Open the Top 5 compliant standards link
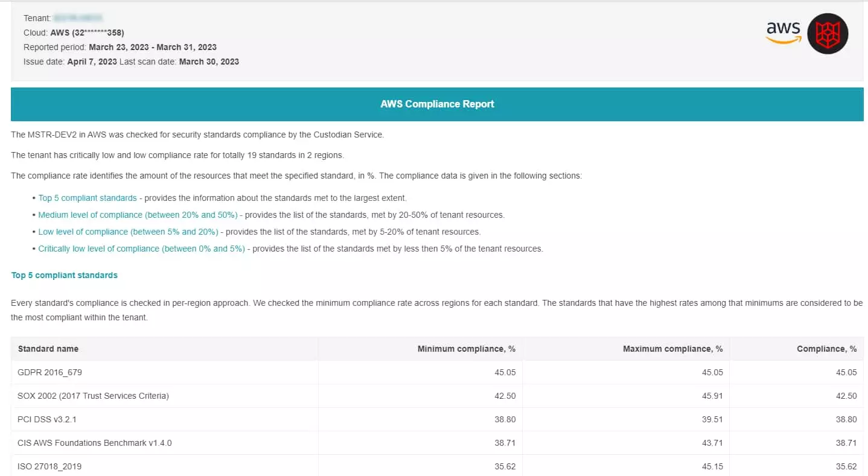The height and width of the screenshot is (476, 868). pyautogui.click(x=88, y=198)
